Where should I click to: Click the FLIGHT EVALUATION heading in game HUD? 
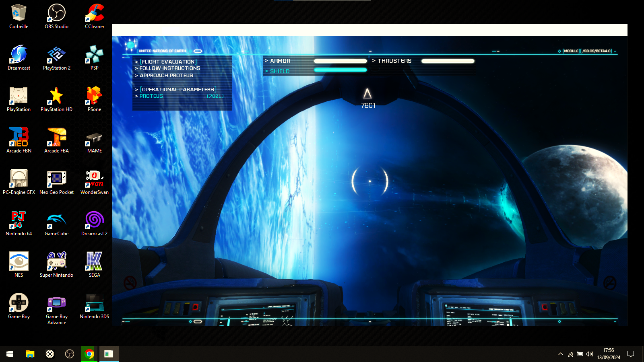[x=168, y=62]
